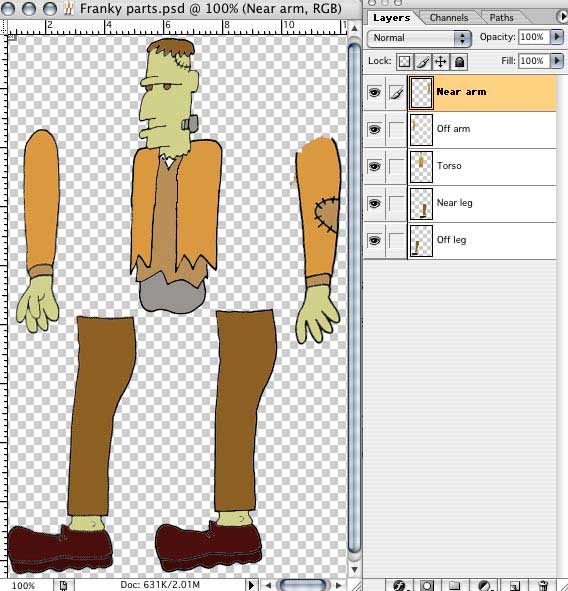Select the layer named Off arm
Screen dimensions: 568x591
[x=453, y=129]
